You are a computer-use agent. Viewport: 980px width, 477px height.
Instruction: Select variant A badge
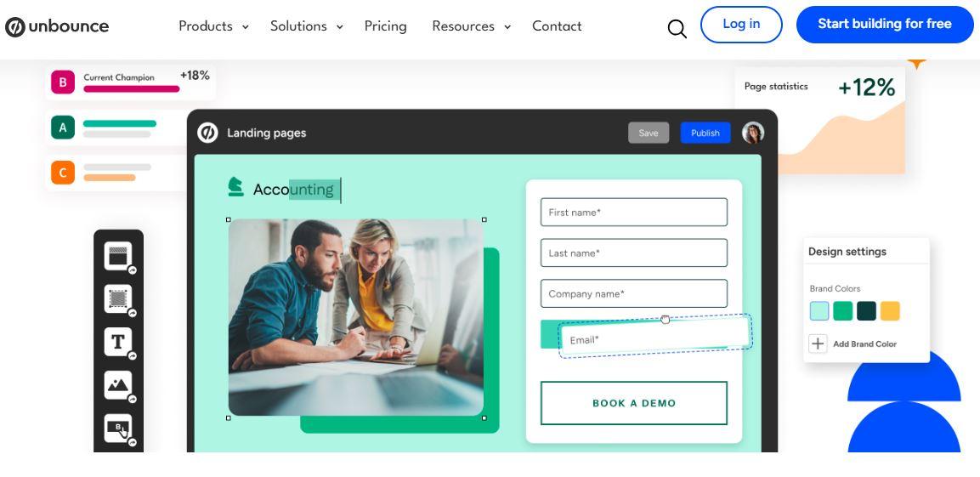(x=63, y=128)
